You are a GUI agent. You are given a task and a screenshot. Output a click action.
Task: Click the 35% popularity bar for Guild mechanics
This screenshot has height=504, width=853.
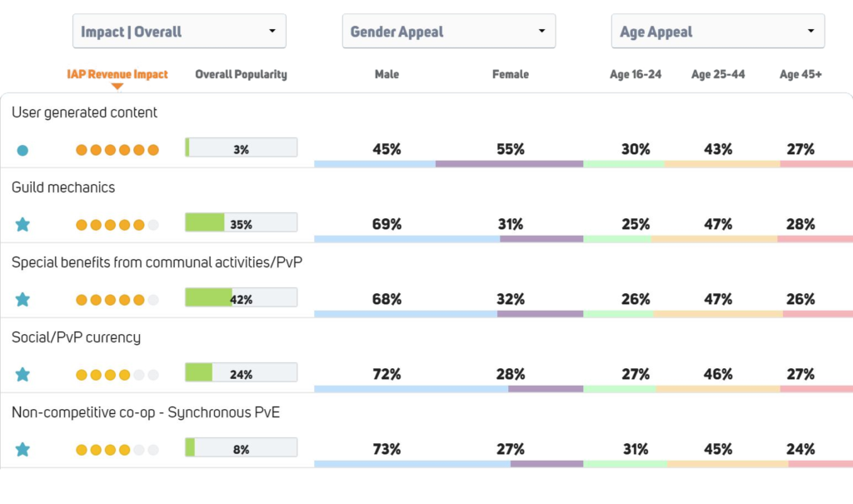[241, 224]
